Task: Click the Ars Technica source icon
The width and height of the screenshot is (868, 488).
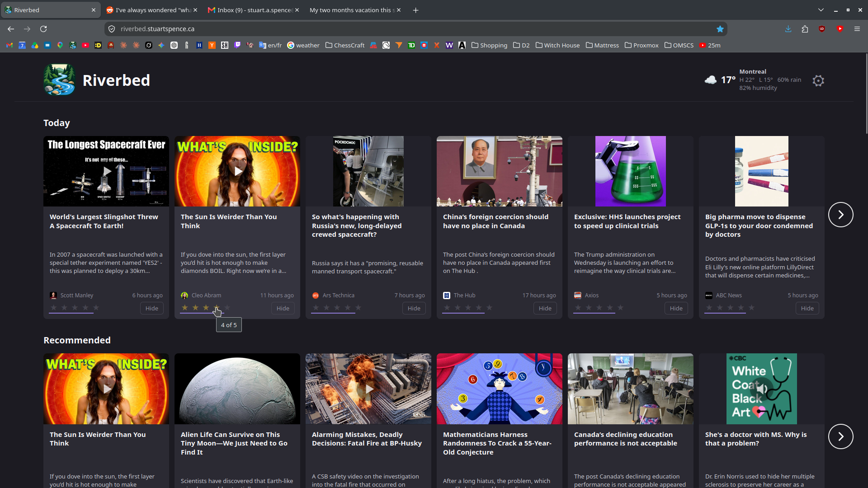Action: click(316, 296)
